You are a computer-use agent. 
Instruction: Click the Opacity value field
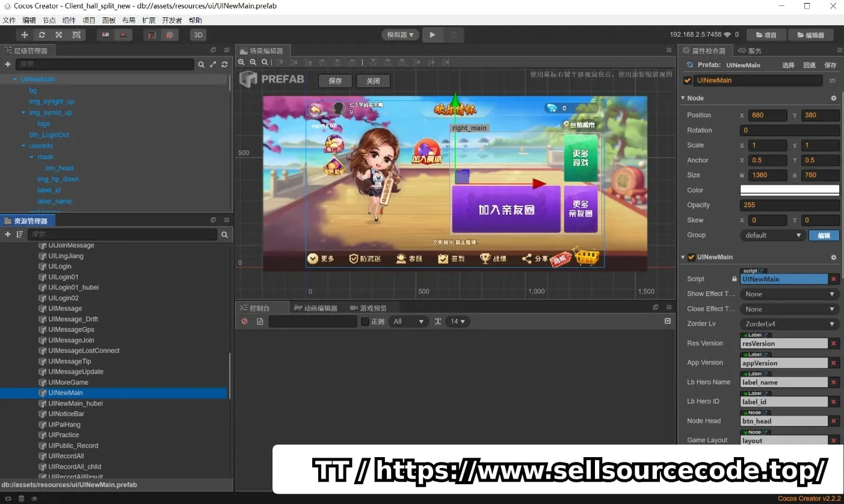pos(790,205)
